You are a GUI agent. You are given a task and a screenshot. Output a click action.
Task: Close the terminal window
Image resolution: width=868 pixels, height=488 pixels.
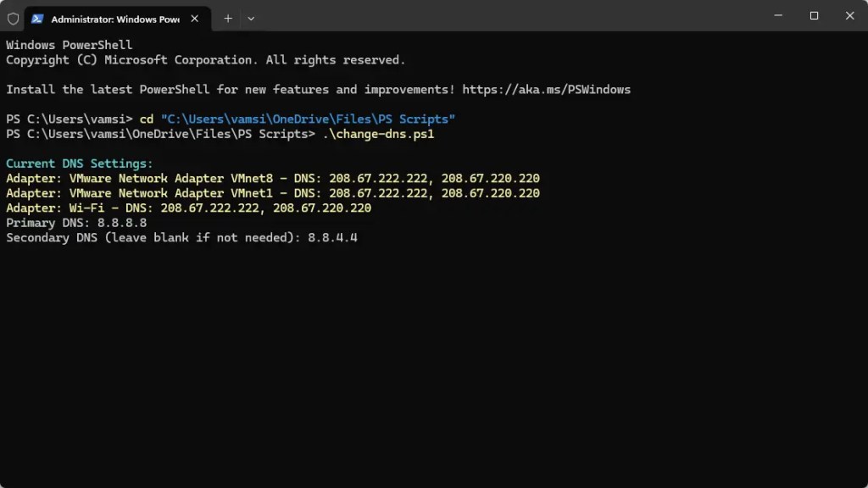(x=849, y=15)
